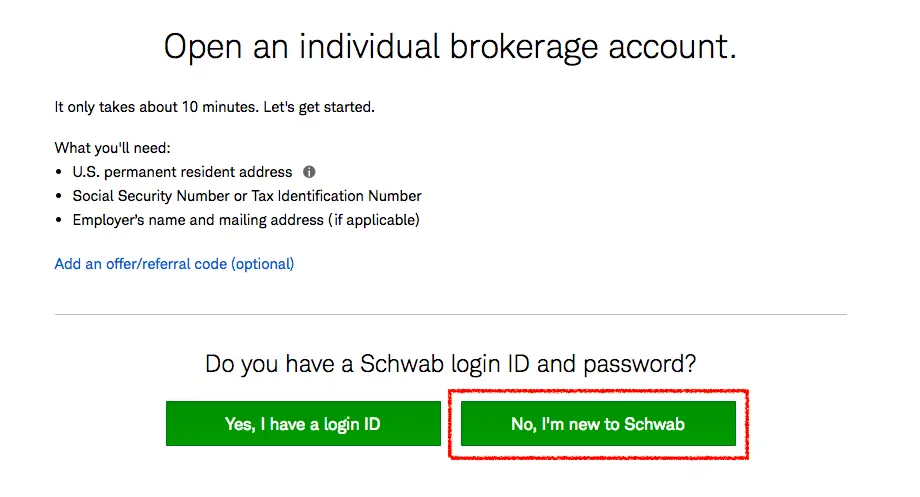Click the horizontal divider line above the question
The image size is (920, 497).
tap(450, 315)
